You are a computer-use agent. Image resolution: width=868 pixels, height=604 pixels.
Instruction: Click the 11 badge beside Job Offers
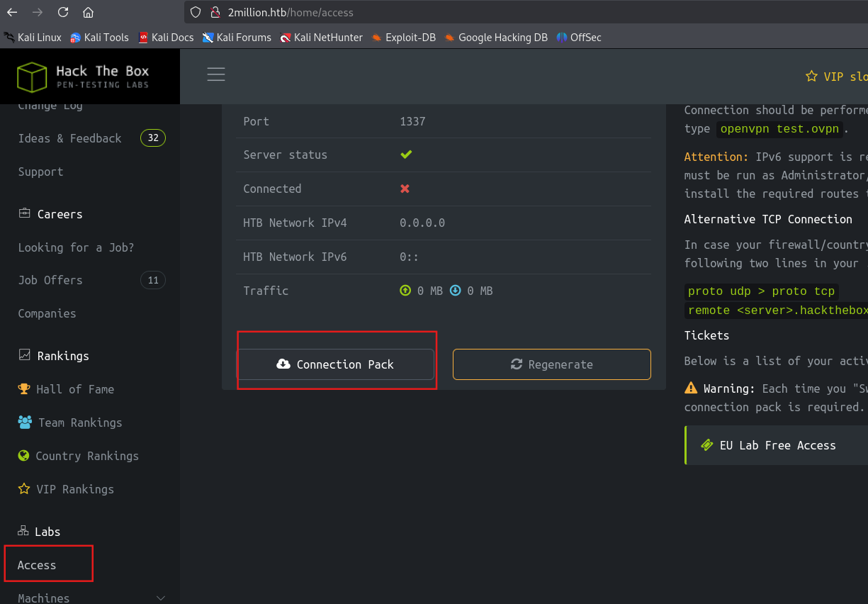[x=153, y=280]
